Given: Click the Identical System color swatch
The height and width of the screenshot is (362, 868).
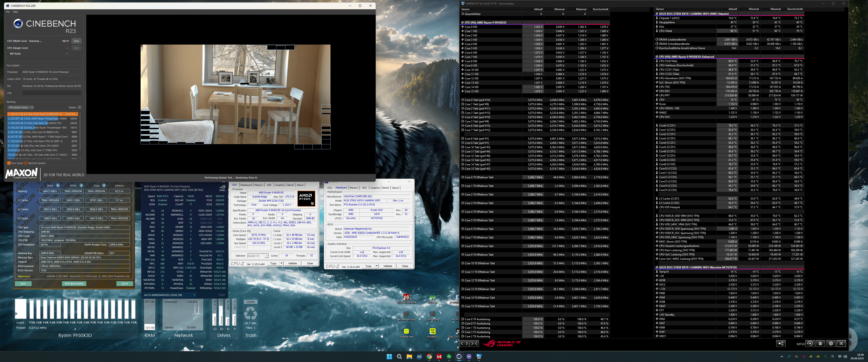Looking at the screenshot, I should pyautogui.click(x=26, y=163).
